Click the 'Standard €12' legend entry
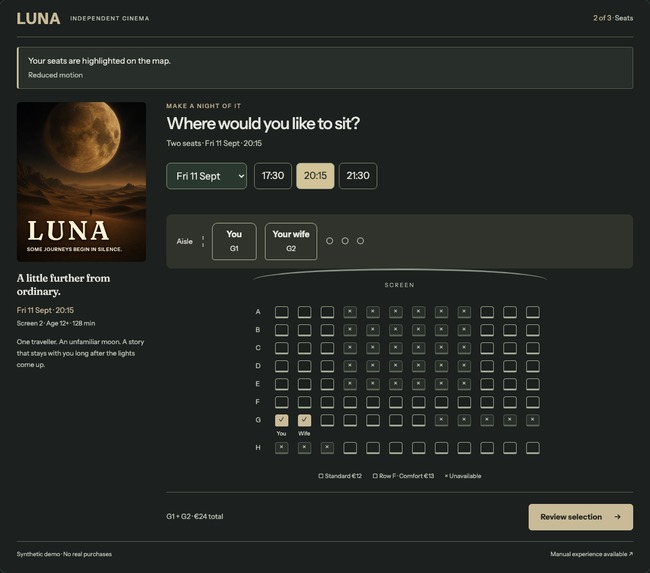Viewport: 650px width, 573px height. tap(340, 476)
